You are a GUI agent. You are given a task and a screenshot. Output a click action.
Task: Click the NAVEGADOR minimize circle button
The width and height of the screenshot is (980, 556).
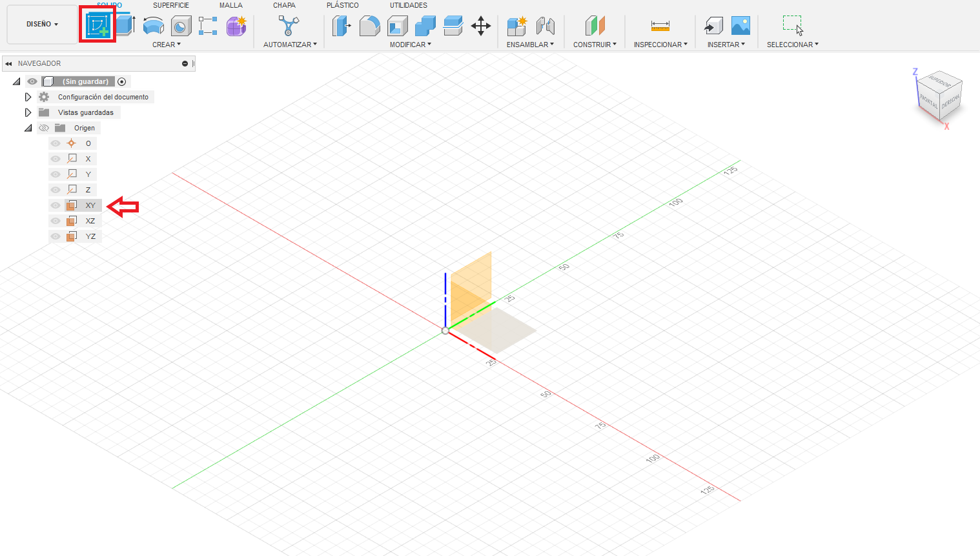click(x=185, y=63)
